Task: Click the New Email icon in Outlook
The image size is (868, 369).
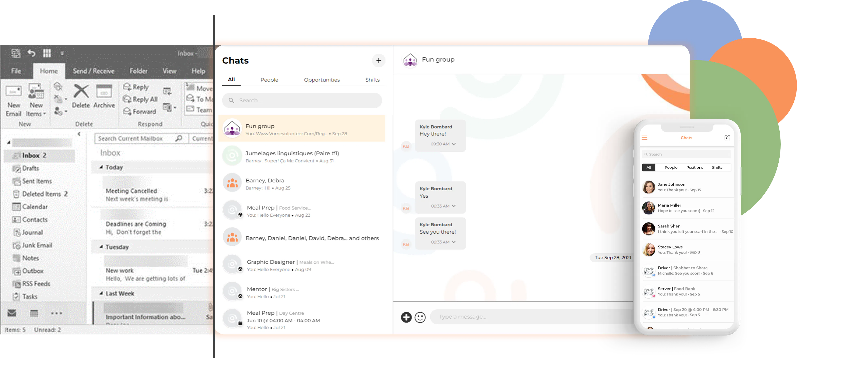Action: 13,91
